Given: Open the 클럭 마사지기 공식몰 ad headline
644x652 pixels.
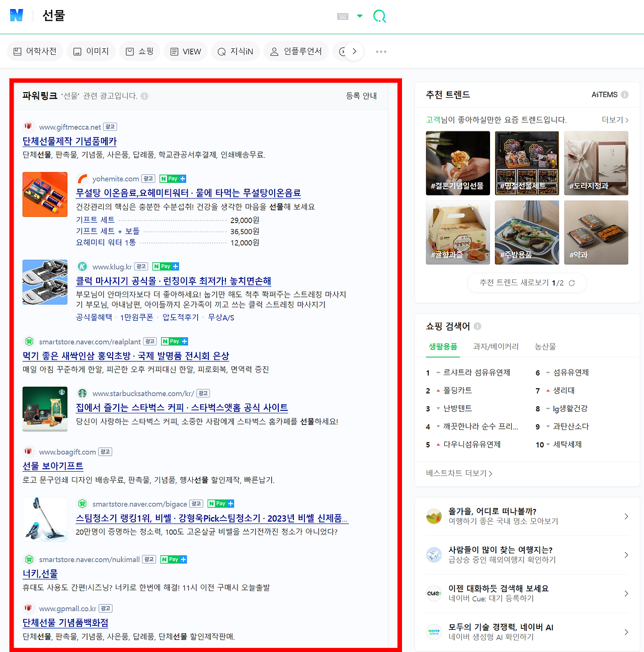Looking at the screenshot, I should click(174, 281).
